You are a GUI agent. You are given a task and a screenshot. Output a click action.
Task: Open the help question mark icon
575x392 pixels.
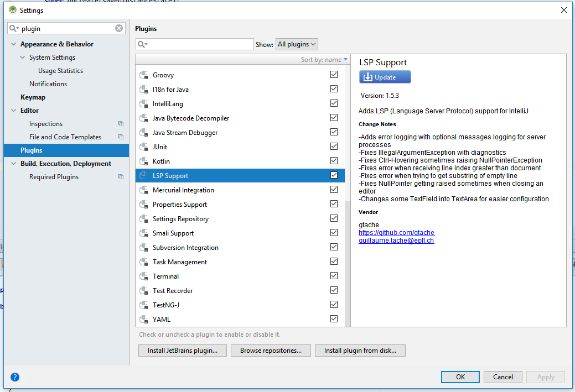tap(15, 377)
